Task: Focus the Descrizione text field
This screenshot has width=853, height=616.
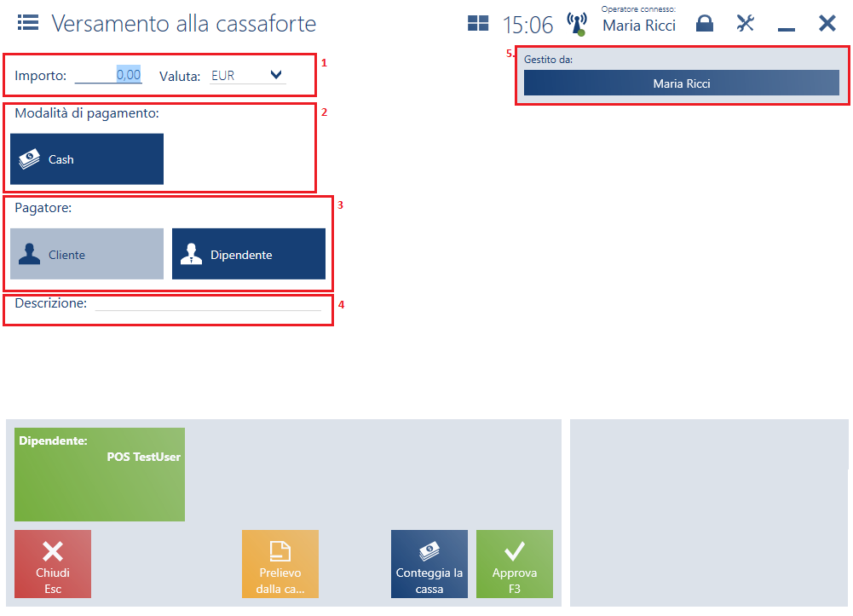Action: click(x=208, y=303)
